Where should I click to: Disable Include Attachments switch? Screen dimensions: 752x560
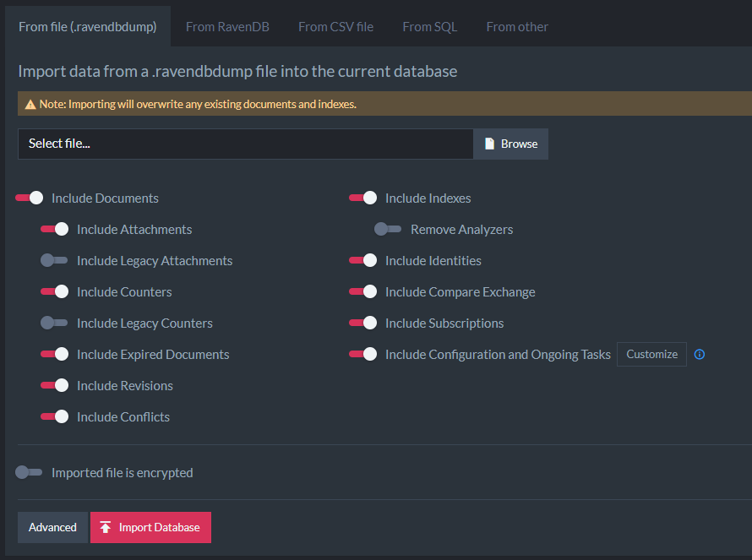point(55,229)
